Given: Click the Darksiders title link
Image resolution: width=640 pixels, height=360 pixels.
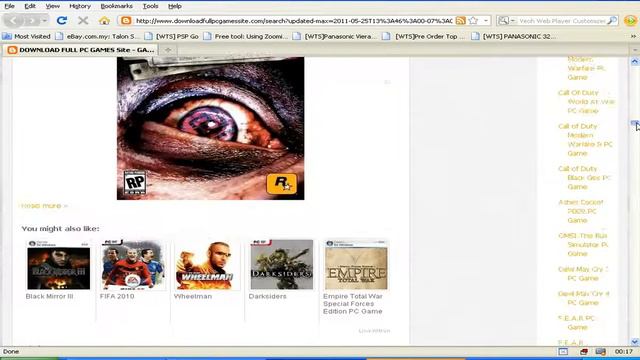Looking at the screenshot, I should [267, 296].
